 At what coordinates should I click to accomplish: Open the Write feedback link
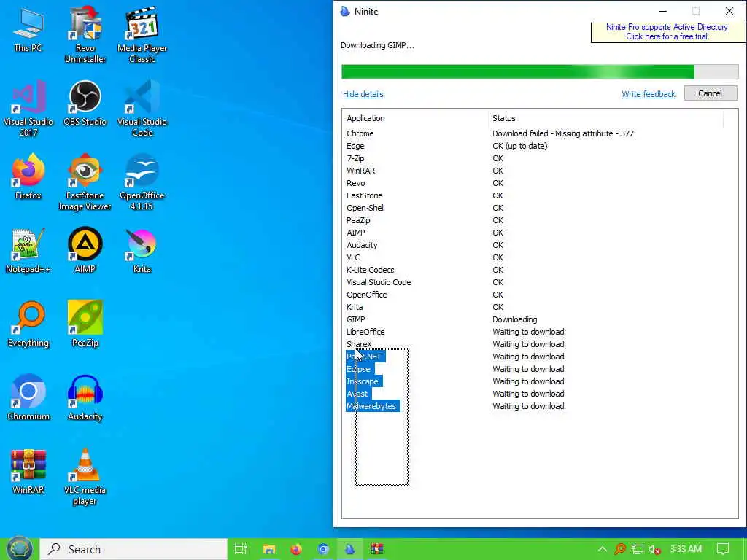[649, 94]
